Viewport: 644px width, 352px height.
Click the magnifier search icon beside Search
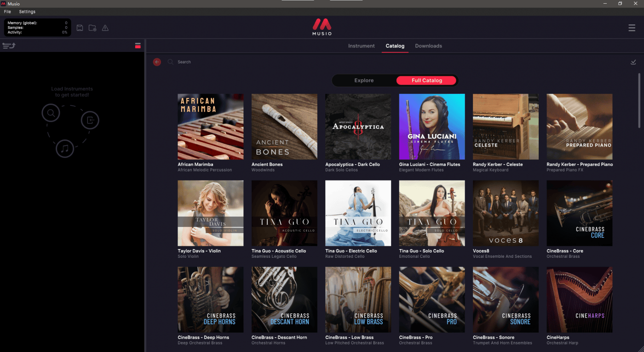pos(171,62)
